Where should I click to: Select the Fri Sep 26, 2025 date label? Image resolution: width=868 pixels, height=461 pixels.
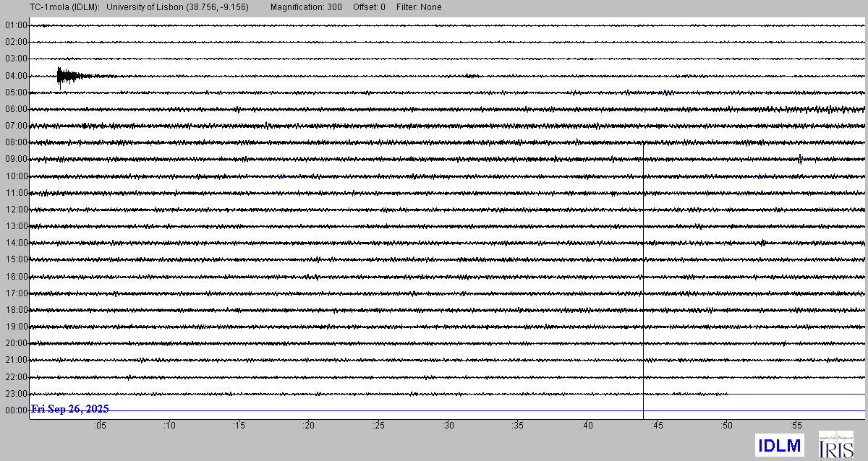[x=69, y=409]
